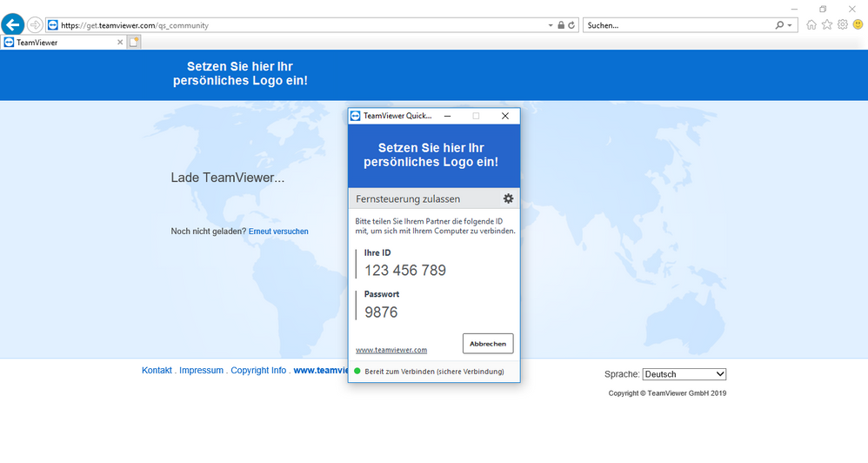Go back with the browser back arrow

pyautogui.click(x=13, y=25)
